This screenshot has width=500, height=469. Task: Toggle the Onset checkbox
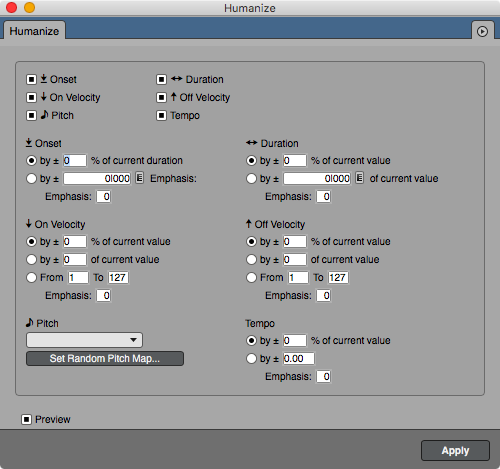tap(31, 79)
